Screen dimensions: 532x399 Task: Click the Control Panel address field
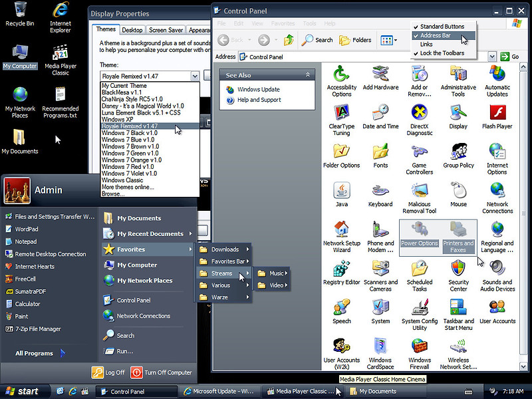[363, 57]
